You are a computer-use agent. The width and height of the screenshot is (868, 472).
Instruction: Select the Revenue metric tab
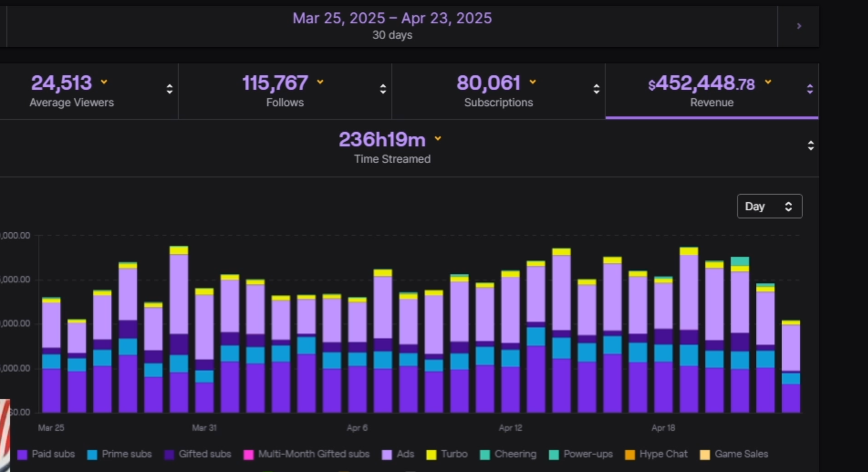click(x=711, y=91)
